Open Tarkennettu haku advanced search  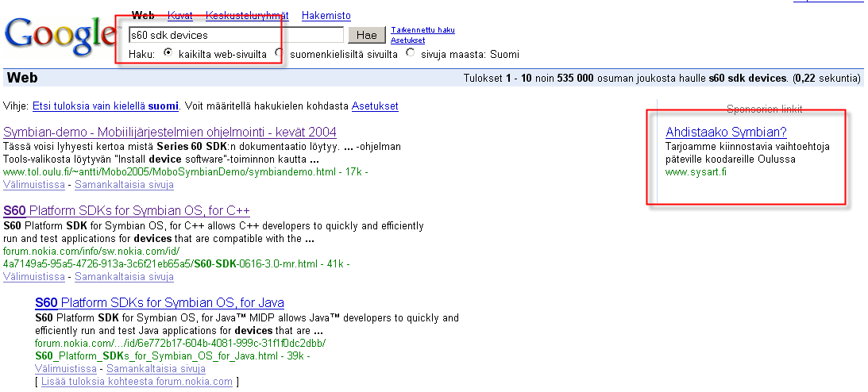coord(422,30)
